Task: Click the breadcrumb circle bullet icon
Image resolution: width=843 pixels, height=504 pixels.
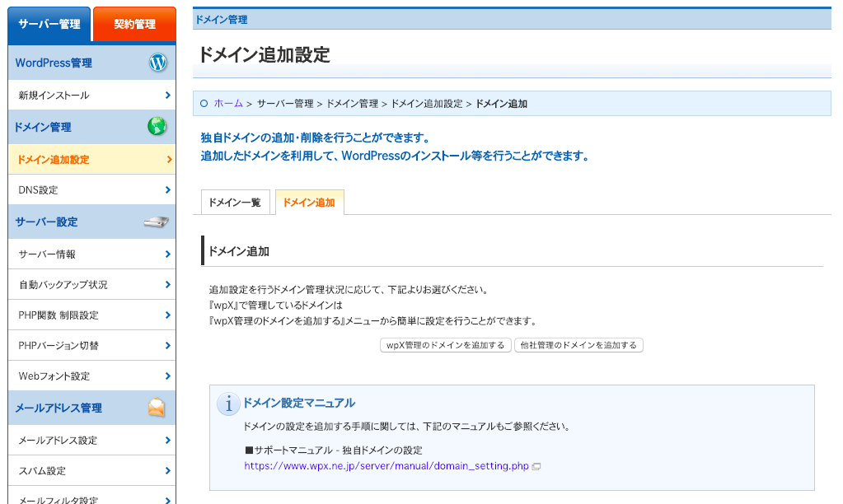Action: [x=204, y=103]
